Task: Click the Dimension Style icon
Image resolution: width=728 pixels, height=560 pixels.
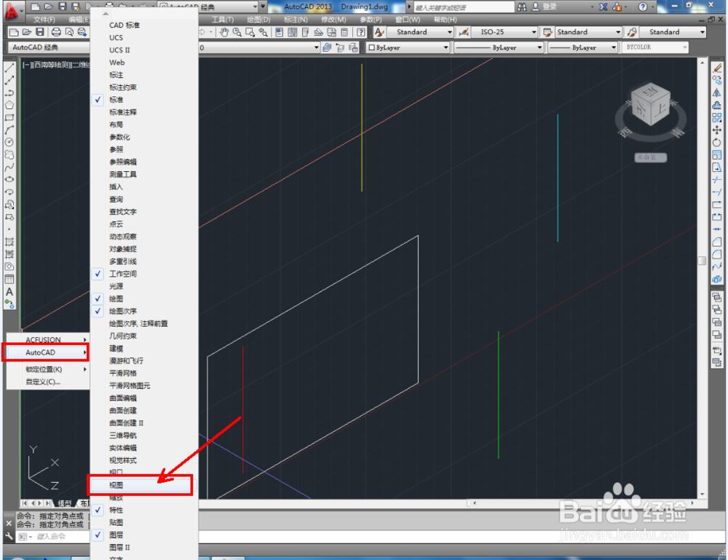Action: click(463, 32)
